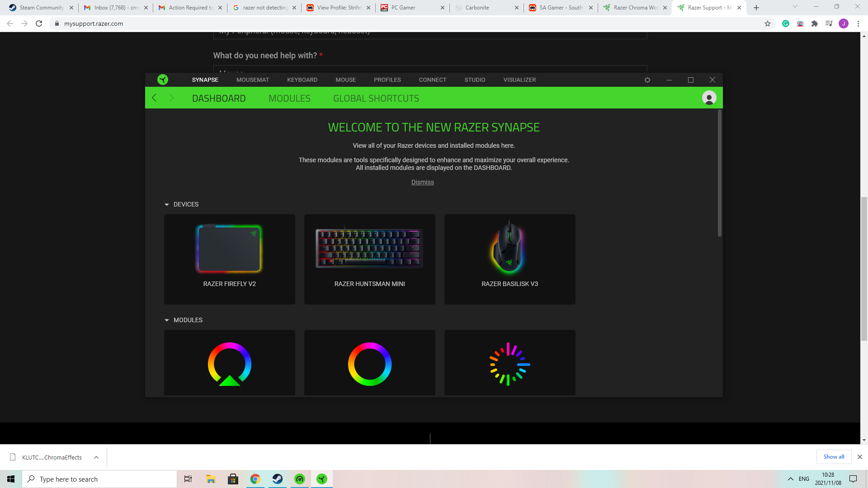
Task: Click the browser page vertical scrollbar
Action: pos(864,269)
